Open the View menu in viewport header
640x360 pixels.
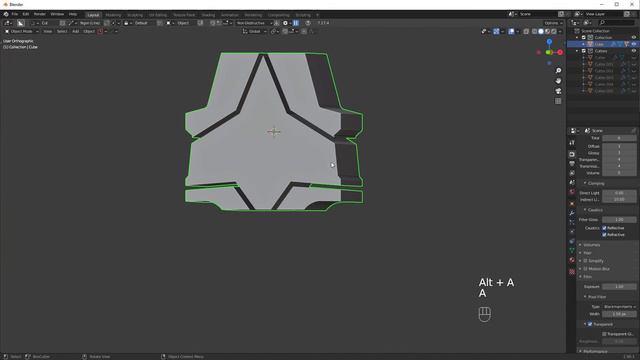pos(48,31)
